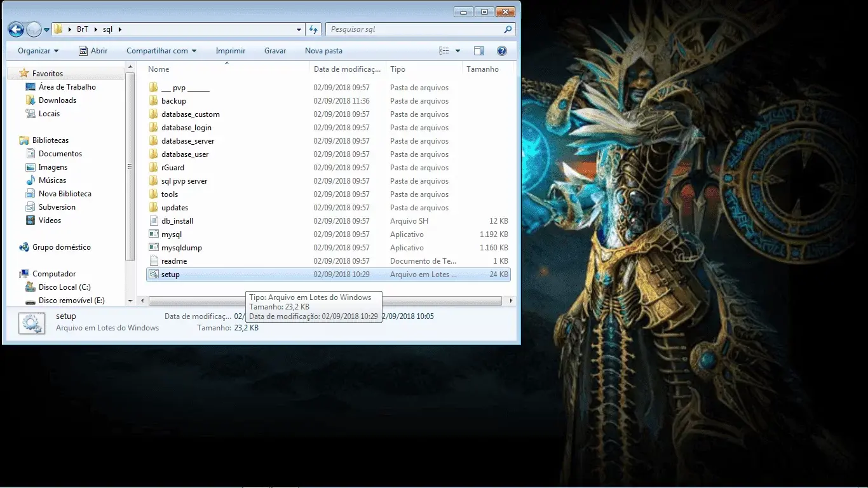Select the database_custom folder icon

(153, 114)
